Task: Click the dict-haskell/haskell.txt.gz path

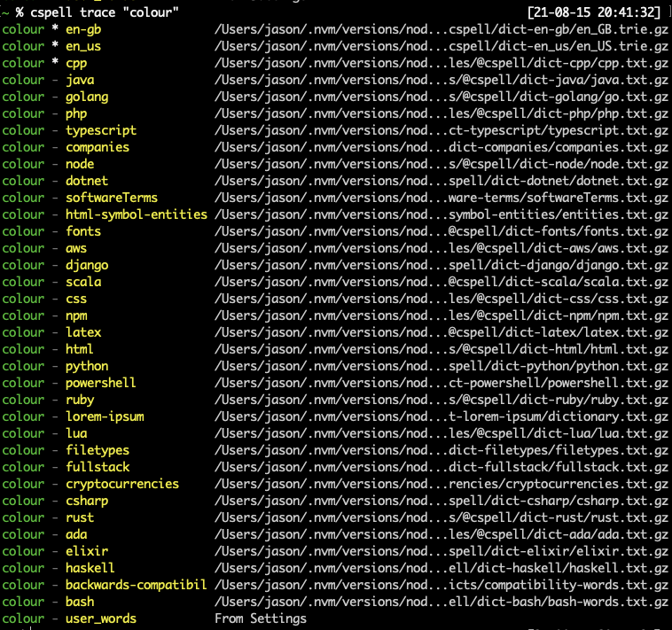Action: click(441, 568)
